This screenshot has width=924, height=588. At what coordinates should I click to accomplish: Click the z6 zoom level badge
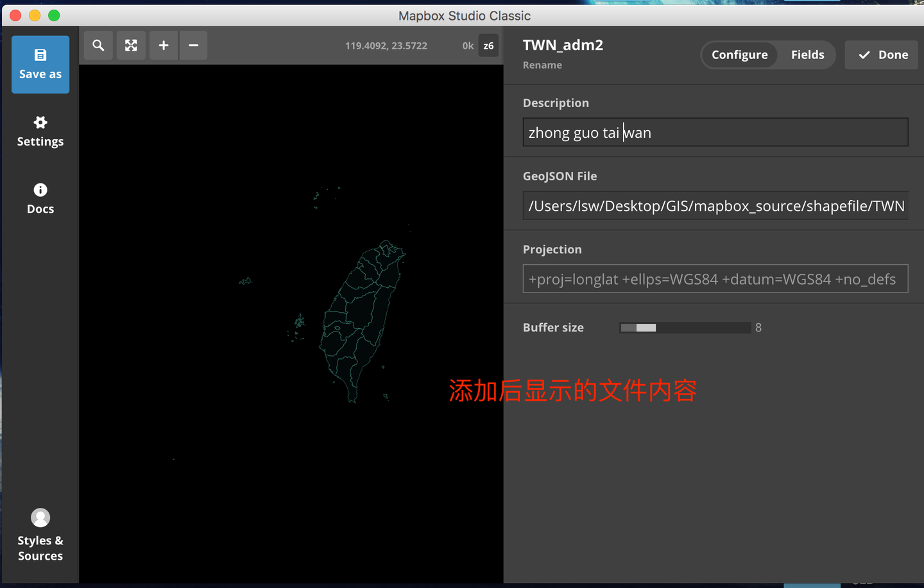[488, 46]
